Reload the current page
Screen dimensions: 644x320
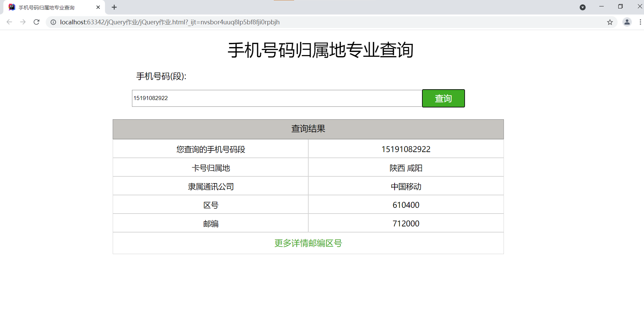click(37, 22)
